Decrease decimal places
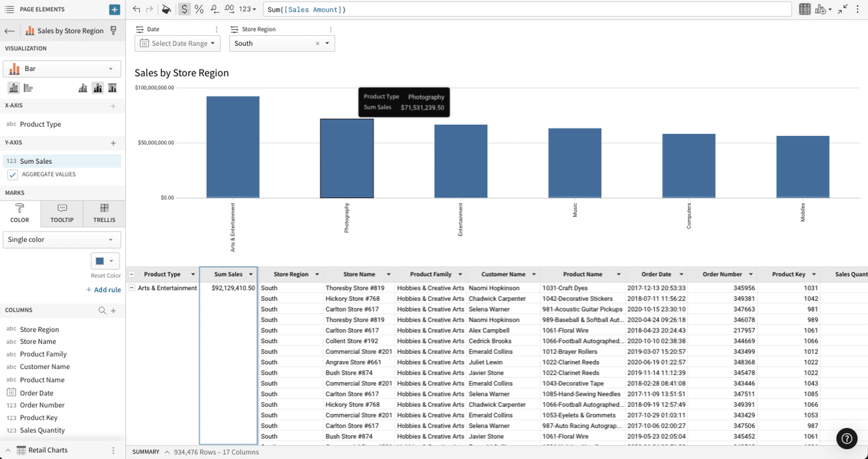This screenshot has width=868, height=459. 215,9
